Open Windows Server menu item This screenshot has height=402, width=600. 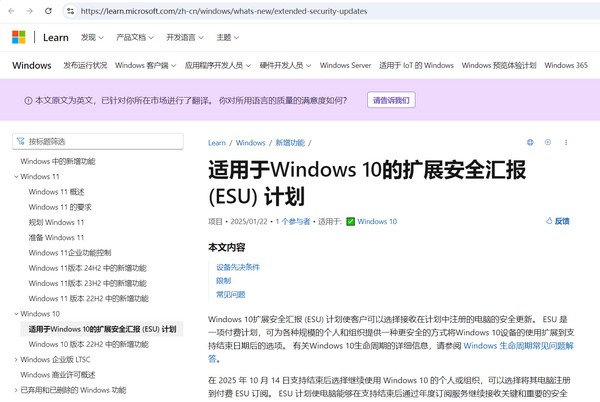(x=346, y=65)
